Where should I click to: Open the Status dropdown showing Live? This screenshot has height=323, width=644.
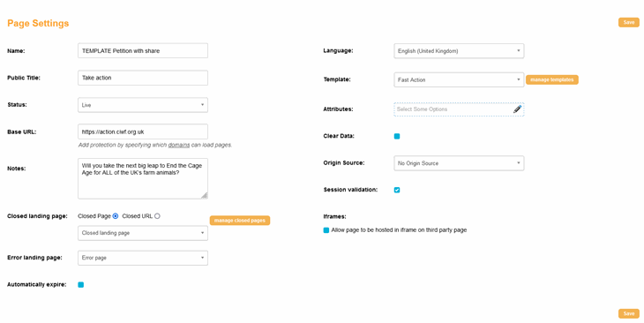(143, 105)
